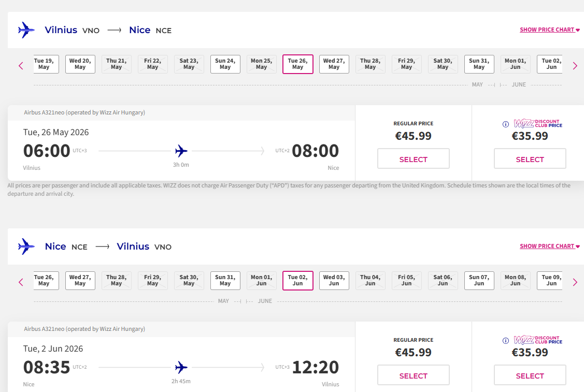The height and width of the screenshot is (392, 584).
Task: Show earlier return dates with left arrow
Action: click(x=21, y=282)
